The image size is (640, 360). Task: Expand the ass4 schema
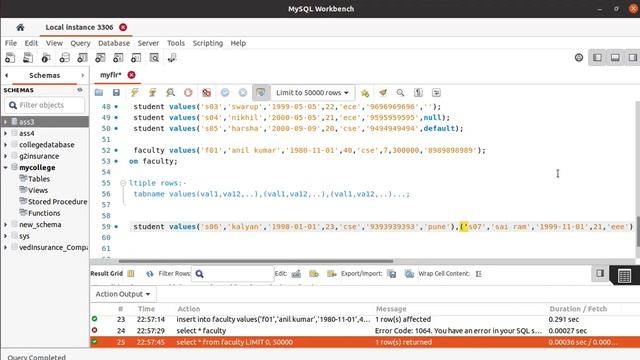[6, 133]
